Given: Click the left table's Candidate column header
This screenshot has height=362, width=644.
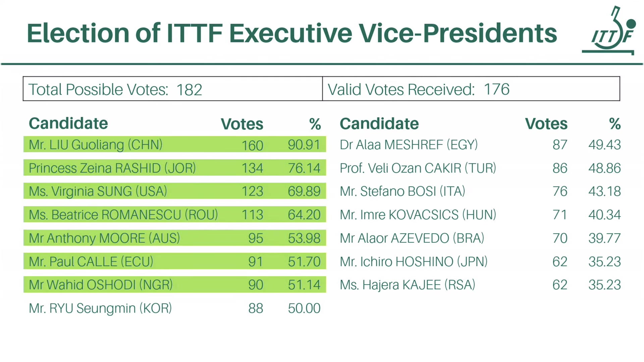Looking at the screenshot, I should [68, 123].
